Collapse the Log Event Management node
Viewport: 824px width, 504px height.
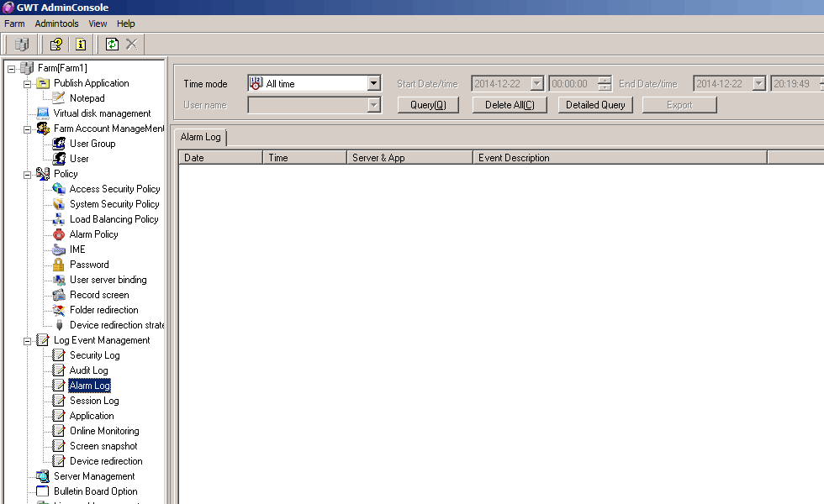[x=28, y=340]
